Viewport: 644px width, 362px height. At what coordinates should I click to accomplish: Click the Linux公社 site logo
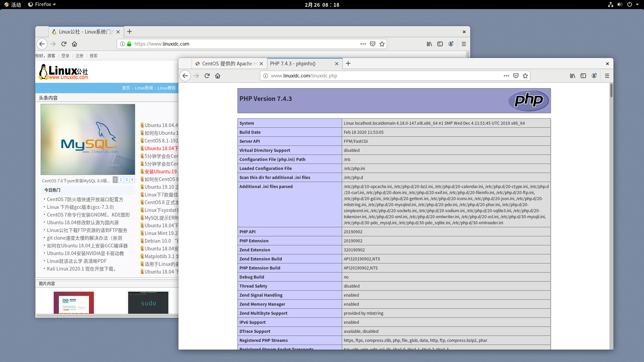click(63, 72)
